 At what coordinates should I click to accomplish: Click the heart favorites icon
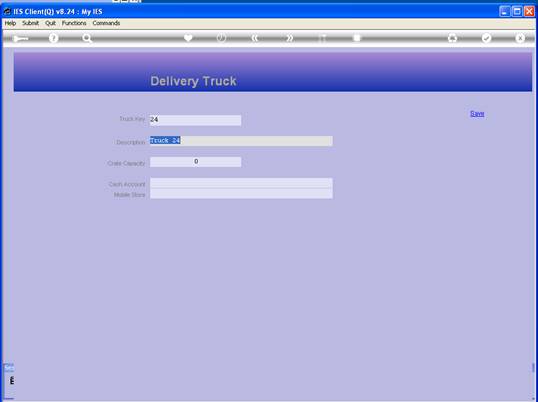[188, 38]
